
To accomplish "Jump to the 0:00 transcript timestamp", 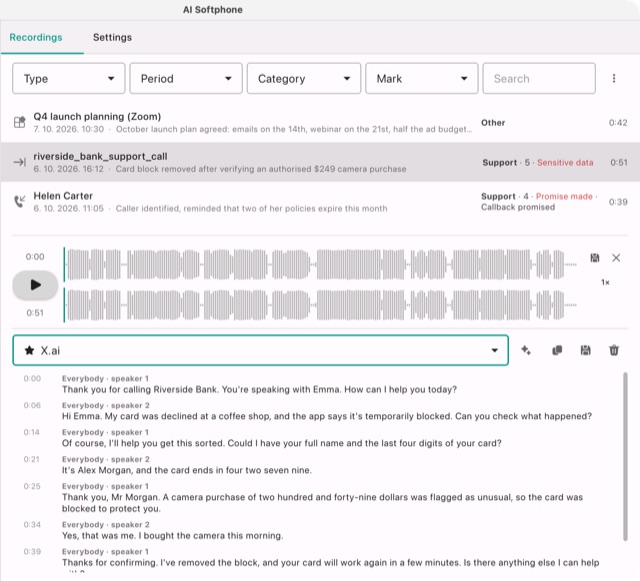I will (32, 378).
